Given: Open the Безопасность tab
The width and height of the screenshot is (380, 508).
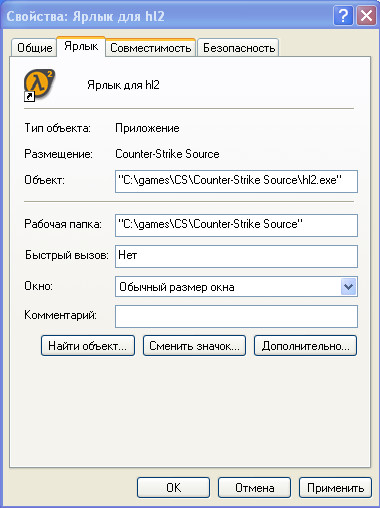Looking at the screenshot, I should click(239, 48).
